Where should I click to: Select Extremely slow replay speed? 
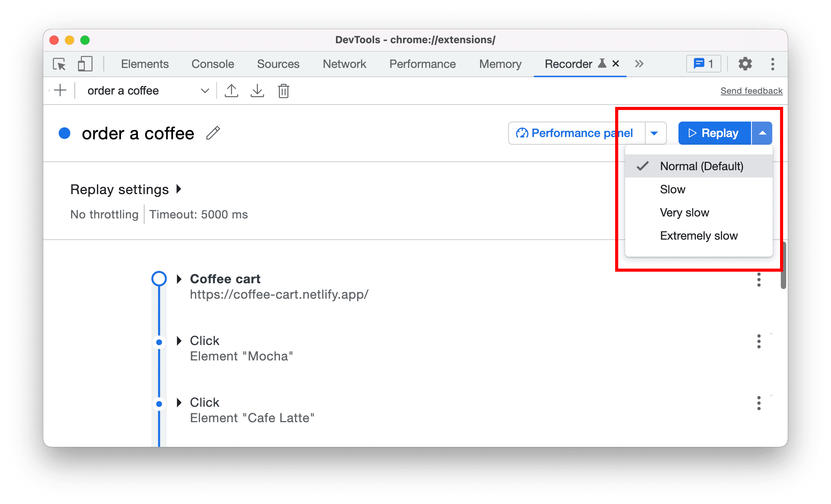(x=697, y=236)
